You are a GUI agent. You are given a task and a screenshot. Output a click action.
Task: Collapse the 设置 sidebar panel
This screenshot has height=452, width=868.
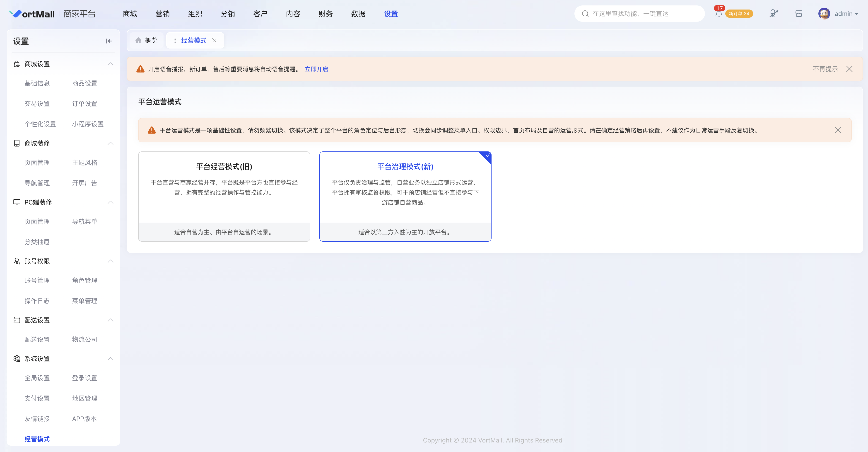[x=108, y=41]
